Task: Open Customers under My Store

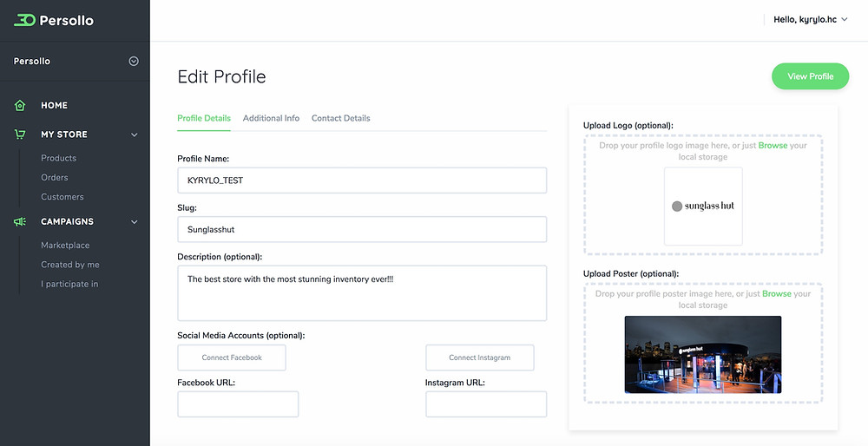Action: click(x=62, y=196)
